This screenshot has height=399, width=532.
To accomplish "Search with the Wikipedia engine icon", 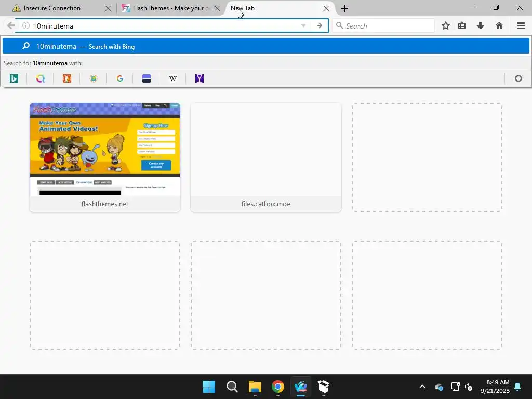I will pyautogui.click(x=172, y=79).
